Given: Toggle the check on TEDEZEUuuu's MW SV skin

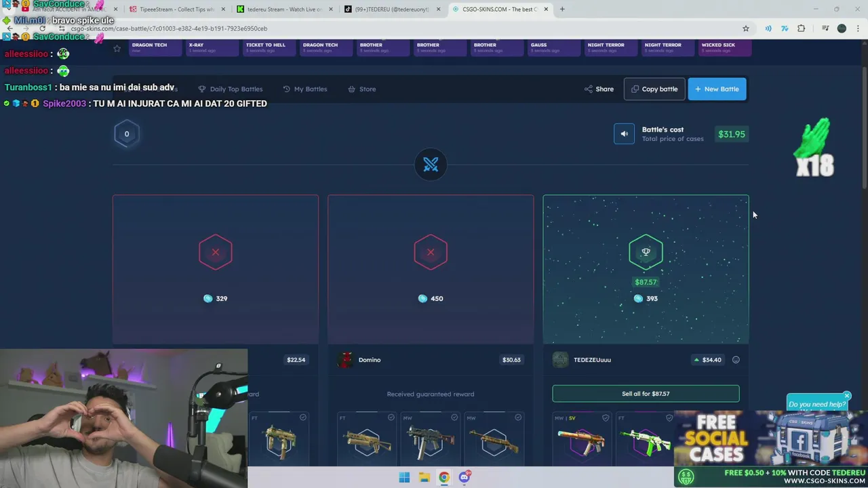Looking at the screenshot, I should click(x=606, y=418).
